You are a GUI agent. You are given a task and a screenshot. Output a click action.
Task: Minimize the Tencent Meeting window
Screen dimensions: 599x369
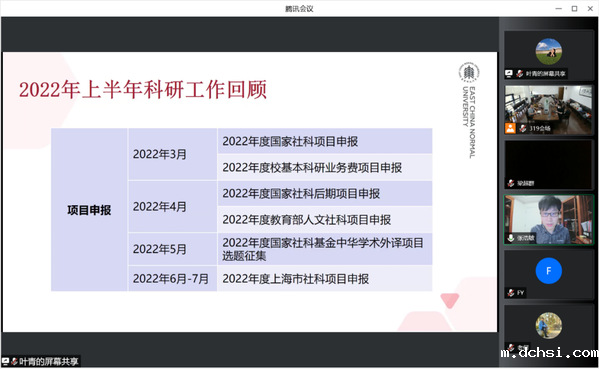[559, 8]
